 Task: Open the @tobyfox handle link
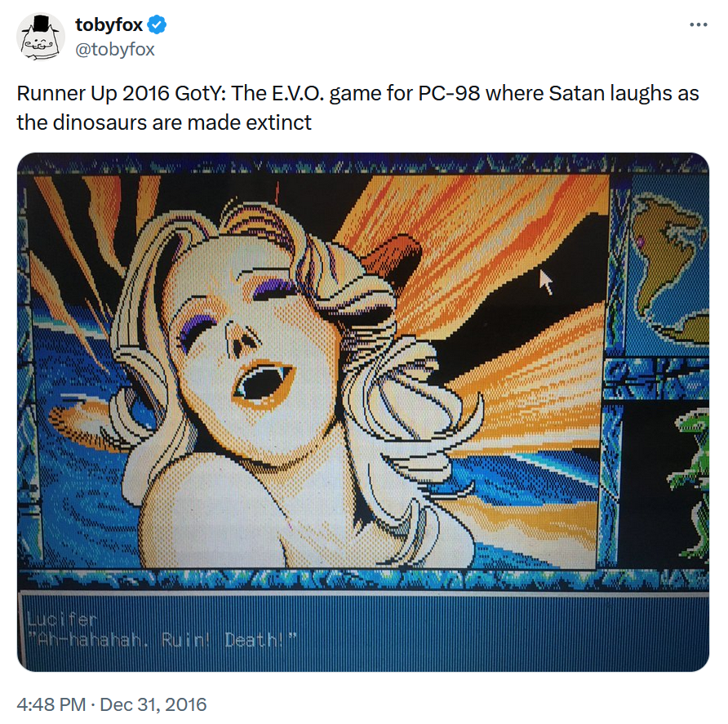pyautogui.click(x=115, y=49)
